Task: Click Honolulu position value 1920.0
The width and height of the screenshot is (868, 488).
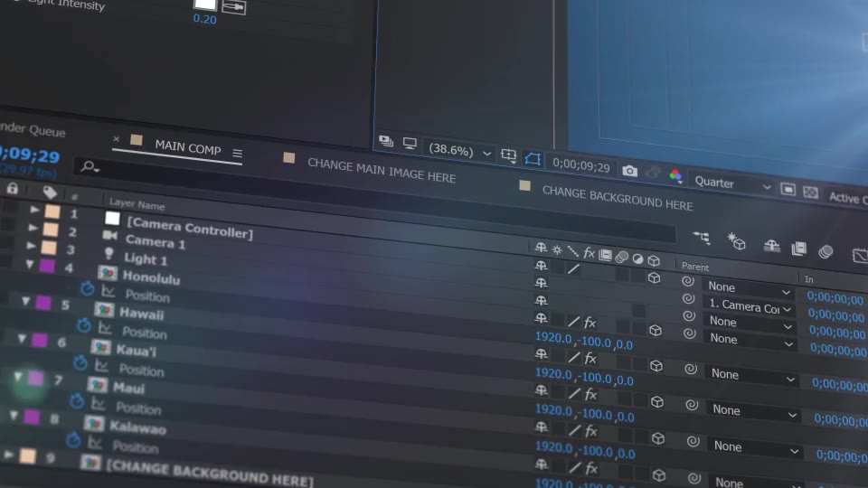Action: point(553,337)
